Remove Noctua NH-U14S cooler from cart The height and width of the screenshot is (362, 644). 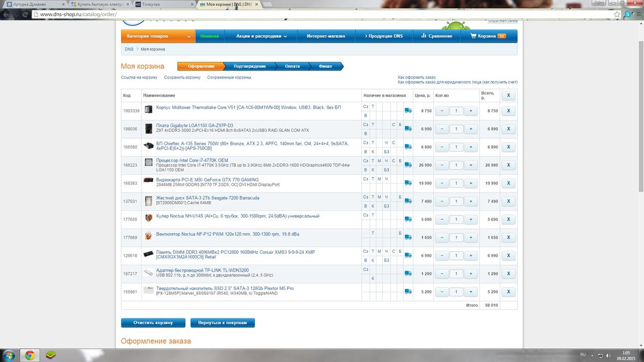coord(509,220)
